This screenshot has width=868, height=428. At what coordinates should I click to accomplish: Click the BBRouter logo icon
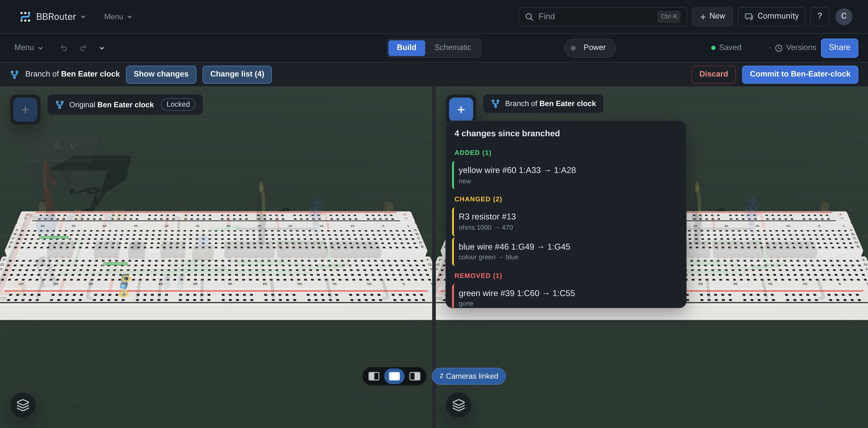[25, 17]
